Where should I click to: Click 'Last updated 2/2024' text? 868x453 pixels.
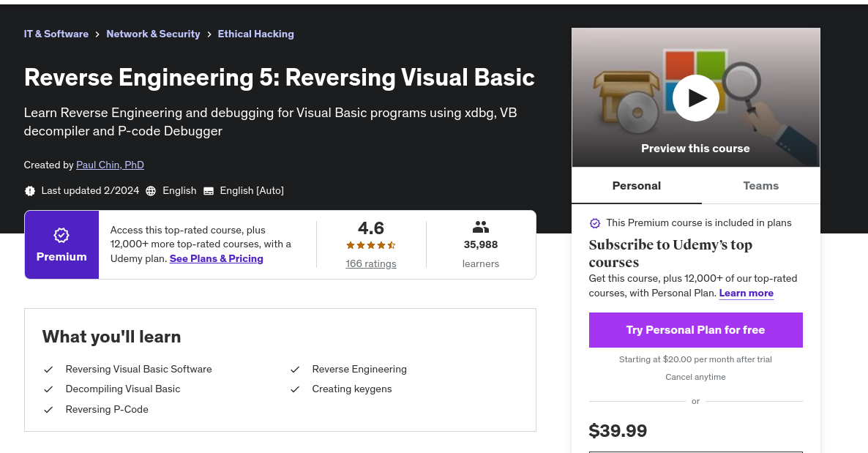click(90, 190)
